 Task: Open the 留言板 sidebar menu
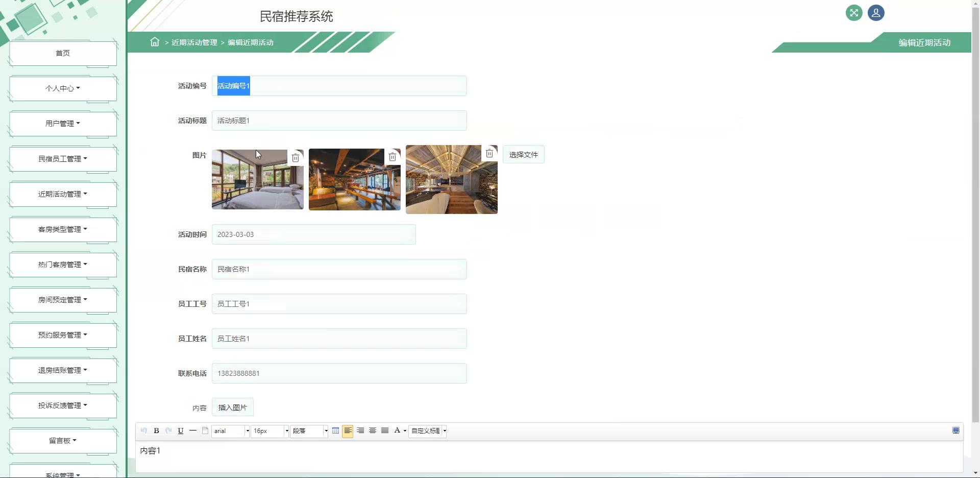[63, 441]
